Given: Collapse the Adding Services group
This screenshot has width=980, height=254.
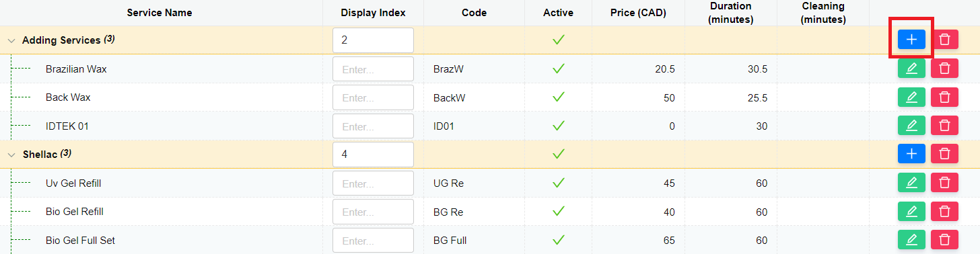Looking at the screenshot, I should point(11,40).
